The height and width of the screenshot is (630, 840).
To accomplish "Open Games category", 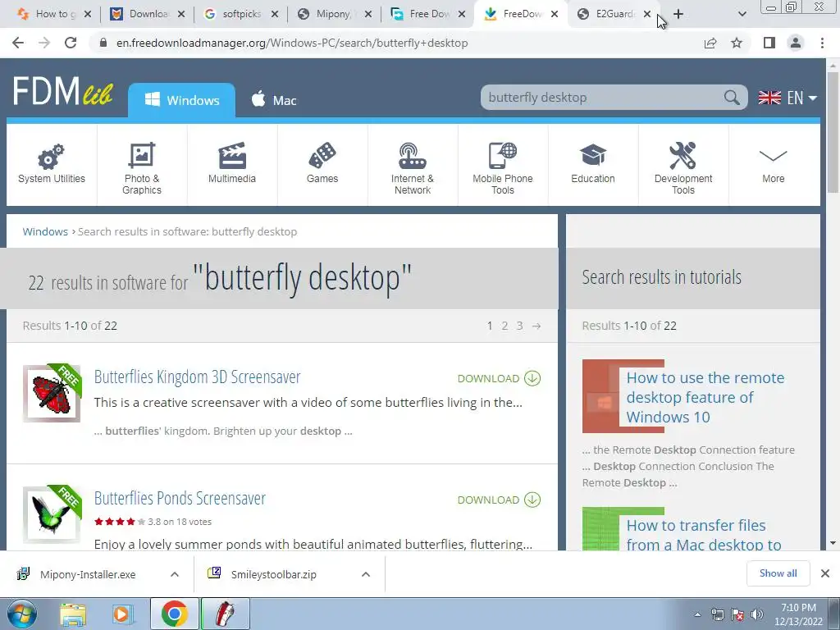I will (322, 165).
